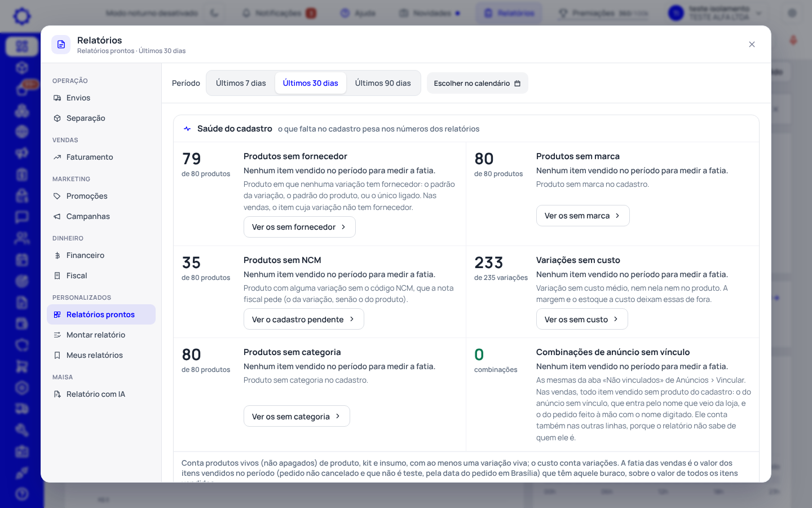Viewport: 812px width, 508px height.
Task: Select Relatórios prontos item
Action: click(x=101, y=314)
